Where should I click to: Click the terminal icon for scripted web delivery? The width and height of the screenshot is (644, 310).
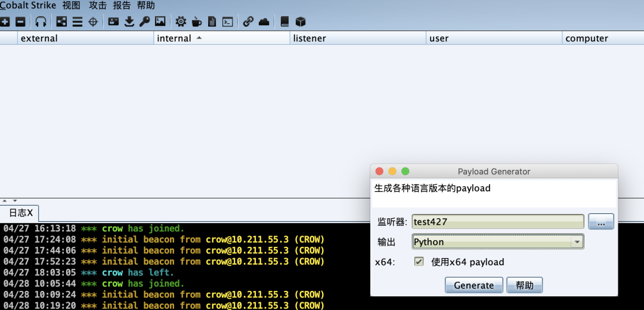click(x=228, y=22)
